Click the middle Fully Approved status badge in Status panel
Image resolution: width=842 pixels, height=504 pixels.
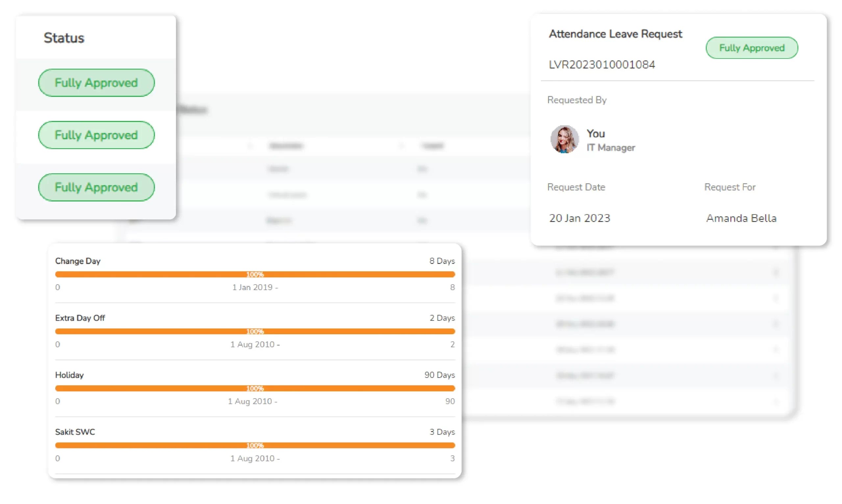coord(96,135)
